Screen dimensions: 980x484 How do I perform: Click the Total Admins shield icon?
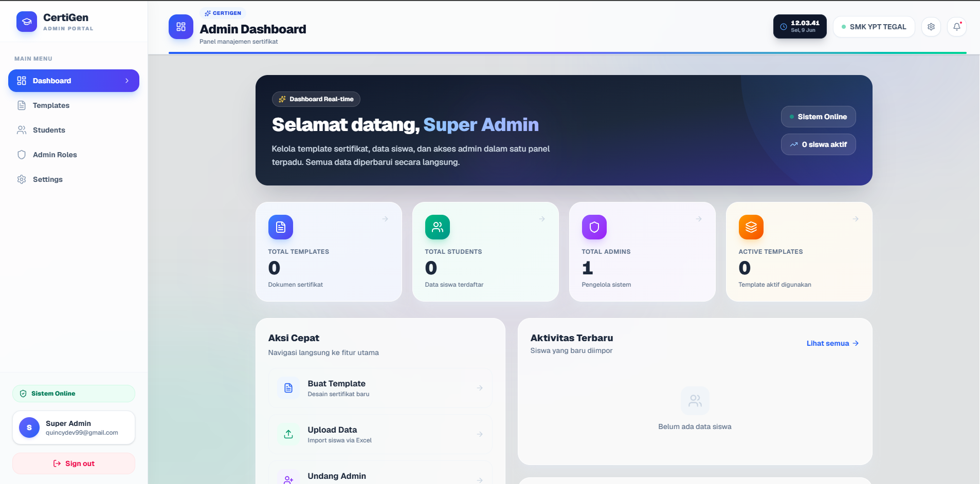click(x=594, y=227)
